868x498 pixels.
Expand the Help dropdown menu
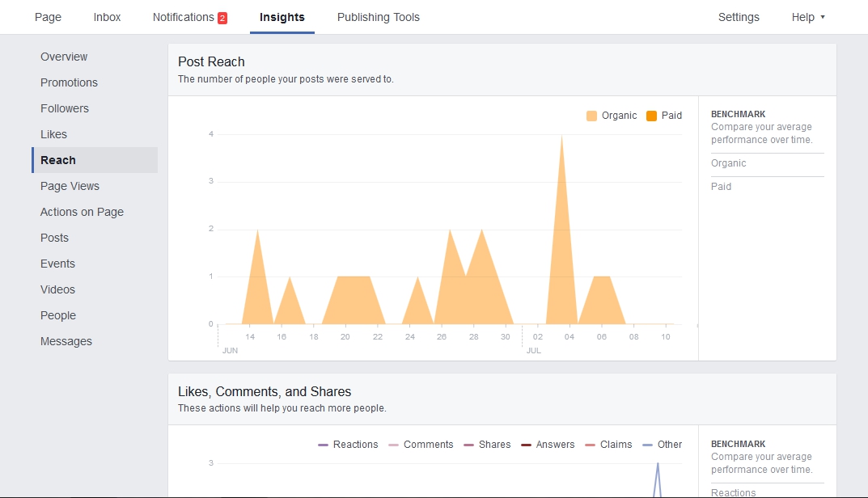808,17
